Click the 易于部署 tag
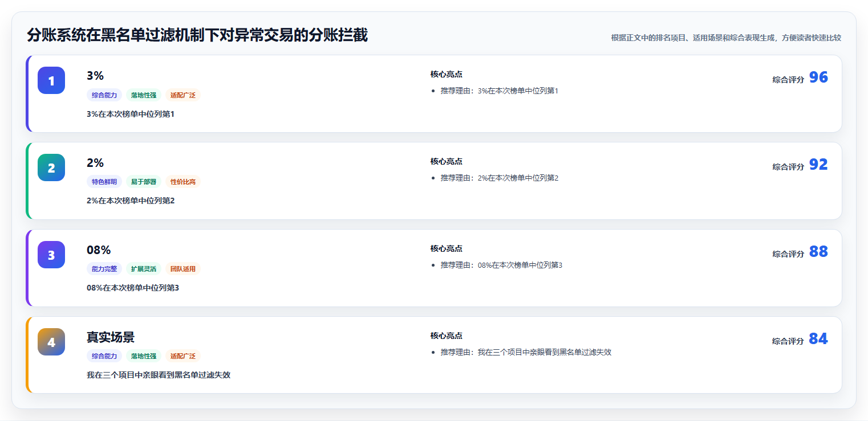Screen dimensions: 868x421 tap(144, 182)
